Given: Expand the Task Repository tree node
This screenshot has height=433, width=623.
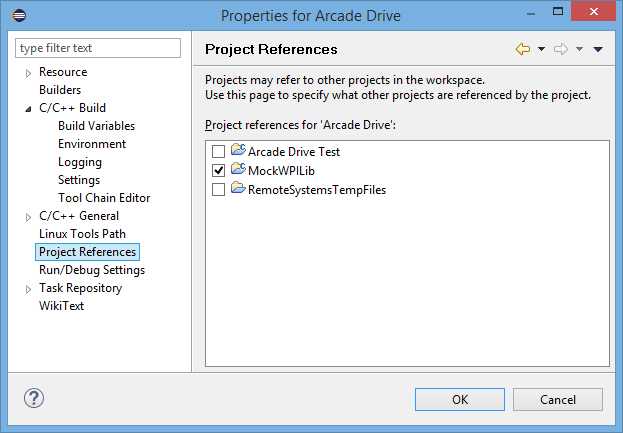Looking at the screenshot, I should pos(28,289).
